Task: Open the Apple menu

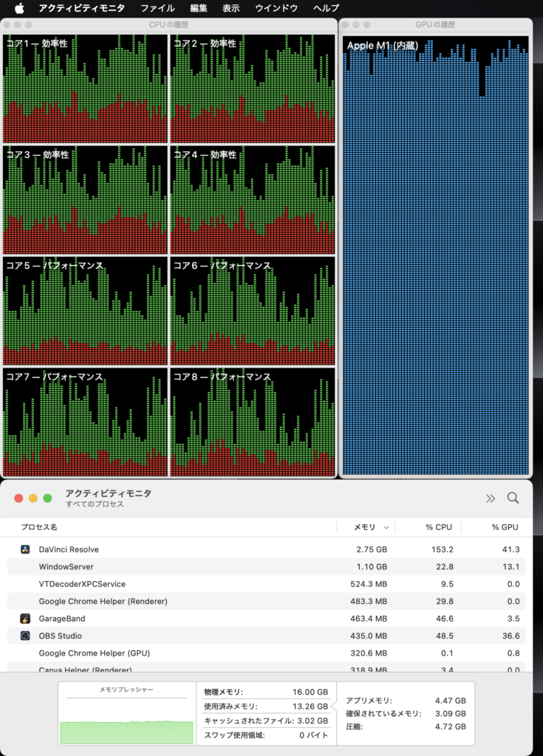Action: [x=19, y=7]
